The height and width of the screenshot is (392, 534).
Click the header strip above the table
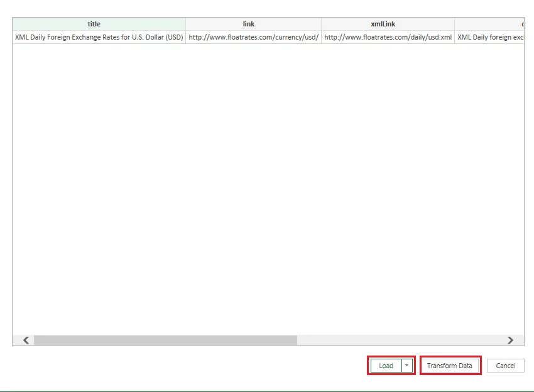pos(267,8)
